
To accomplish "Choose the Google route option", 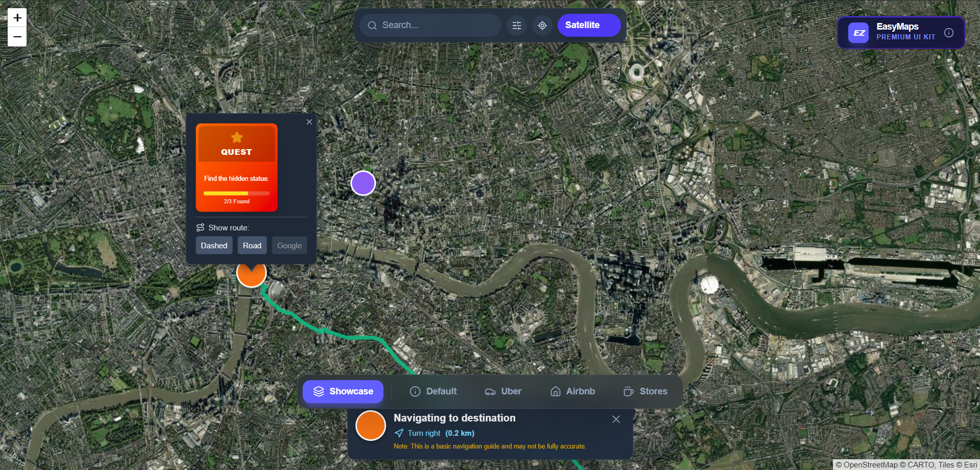I will click(x=290, y=245).
